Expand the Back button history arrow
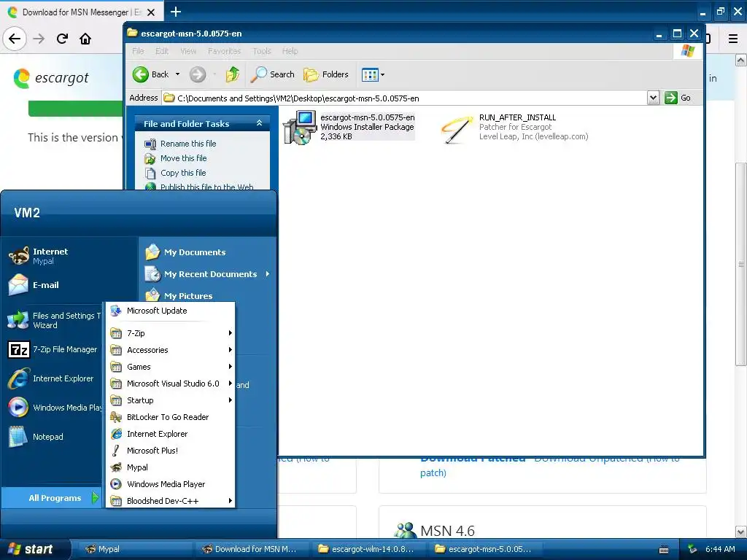The width and height of the screenshot is (747, 560). pos(178,74)
